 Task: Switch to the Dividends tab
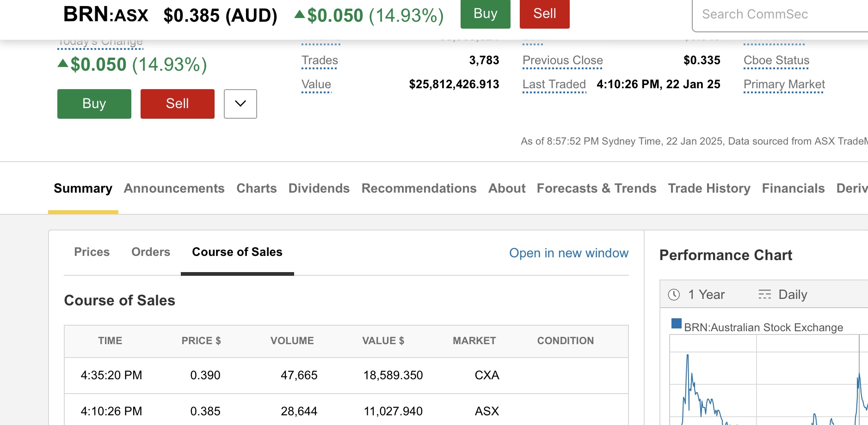(x=319, y=188)
